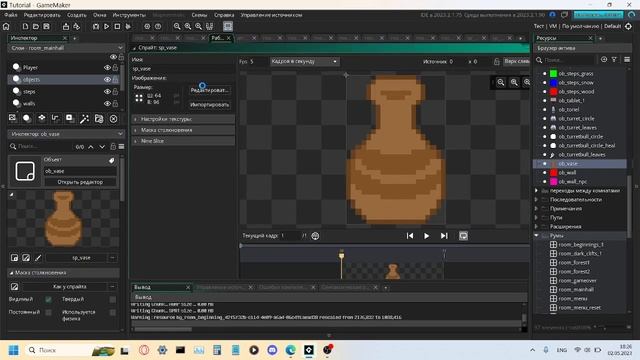The image size is (640, 360).
Task: Open the Справка menu
Action: [224, 15]
